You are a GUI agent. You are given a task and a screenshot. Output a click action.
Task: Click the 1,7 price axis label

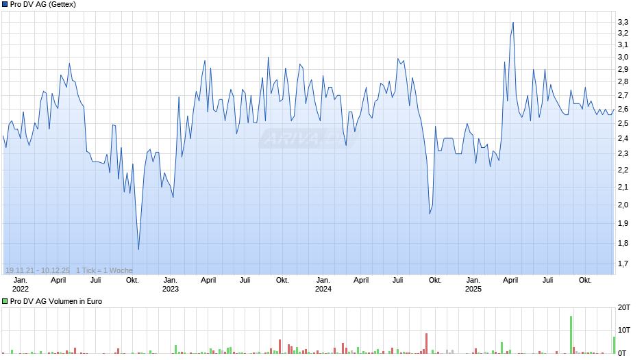click(623, 264)
